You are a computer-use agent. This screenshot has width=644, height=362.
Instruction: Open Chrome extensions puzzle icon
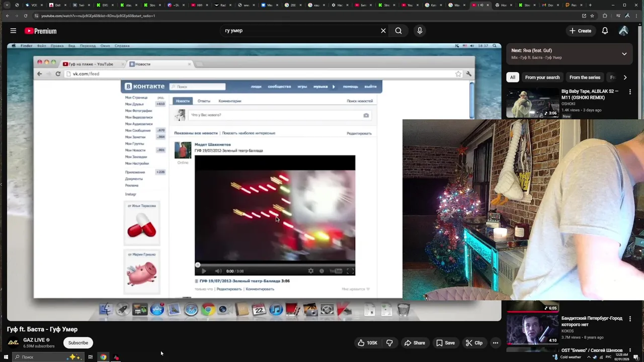click(x=605, y=16)
